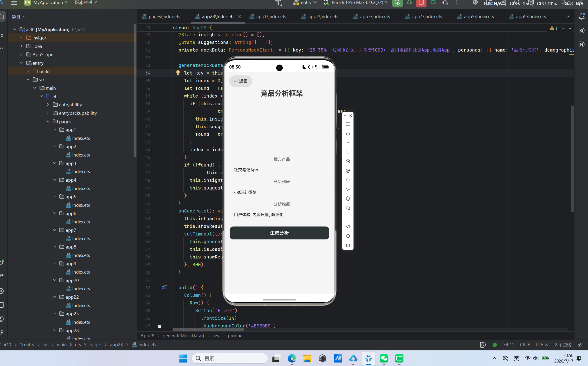
Task: Click emulator home circle button
Action: [x=348, y=236]
